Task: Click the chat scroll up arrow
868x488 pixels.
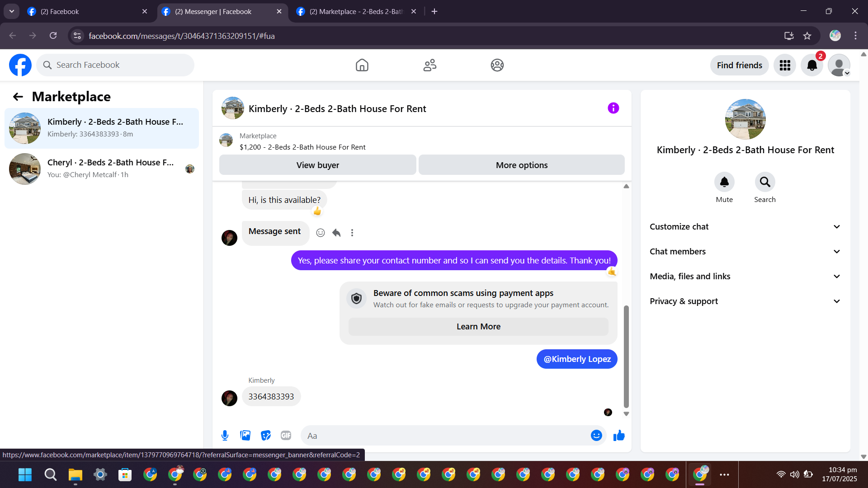Action: 626,186
